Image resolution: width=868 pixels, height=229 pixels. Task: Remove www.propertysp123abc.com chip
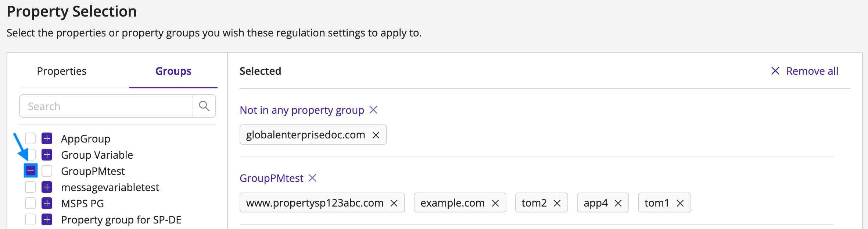pos(394,203)
